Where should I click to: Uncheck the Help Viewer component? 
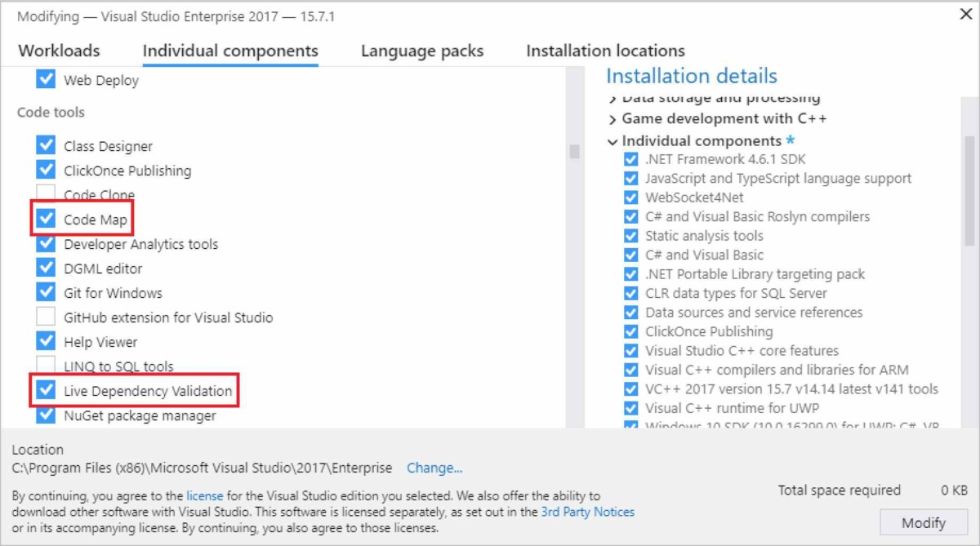pos(47,341)
